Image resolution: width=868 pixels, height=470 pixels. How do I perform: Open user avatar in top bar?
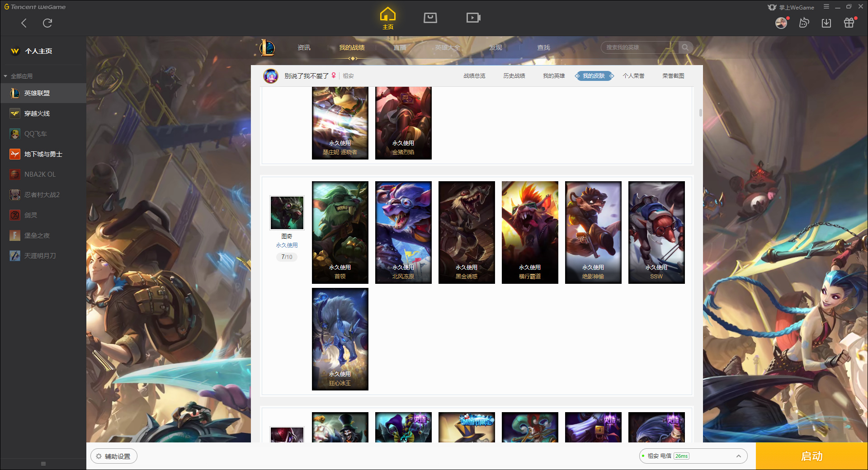pos(781,23)
